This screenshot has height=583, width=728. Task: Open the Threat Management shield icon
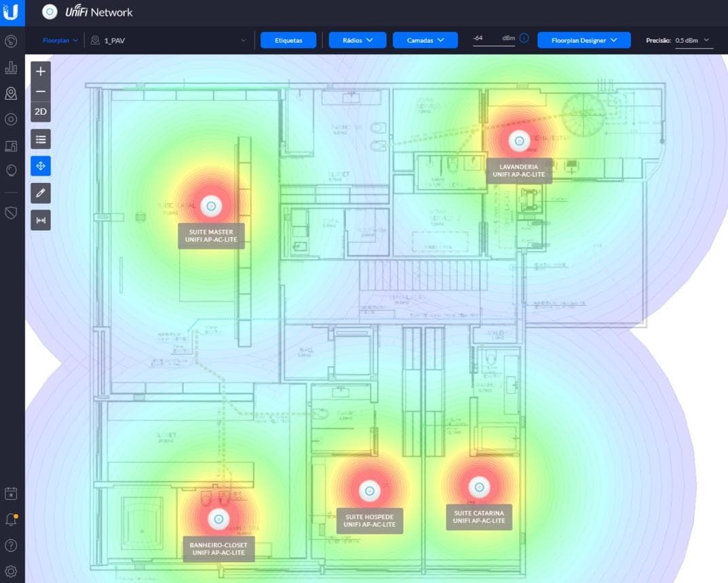(11, 213)
